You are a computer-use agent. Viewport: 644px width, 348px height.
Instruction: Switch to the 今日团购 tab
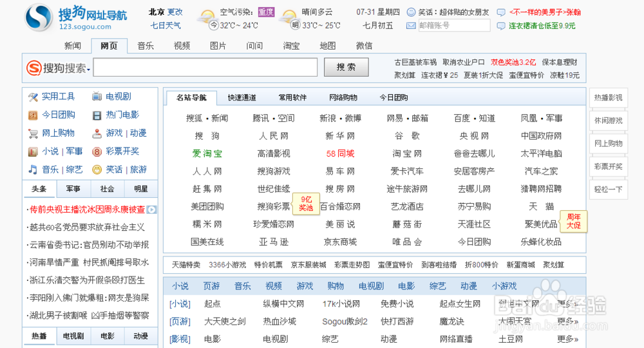click(x=393, y=98)
